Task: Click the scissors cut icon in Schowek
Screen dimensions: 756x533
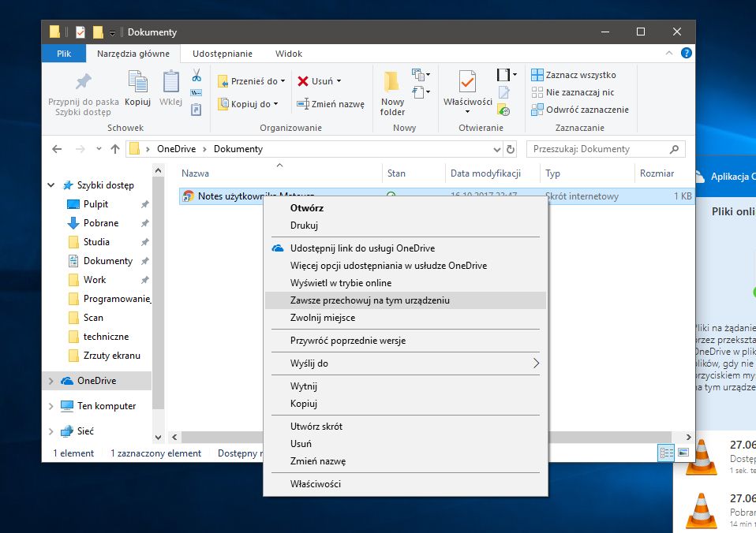Action: point(196,76)
